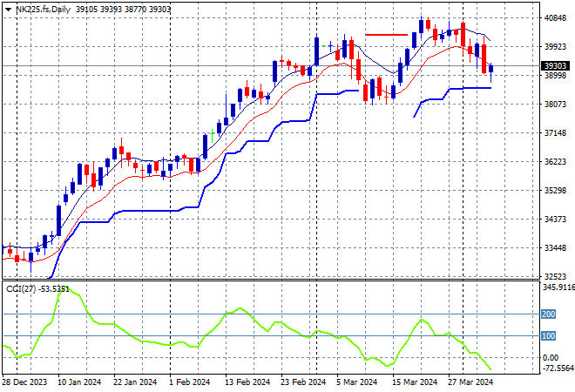Click the 27 Mar 2024 date label
The height and width of the screenshot is (392, 575).
[470, 382]
